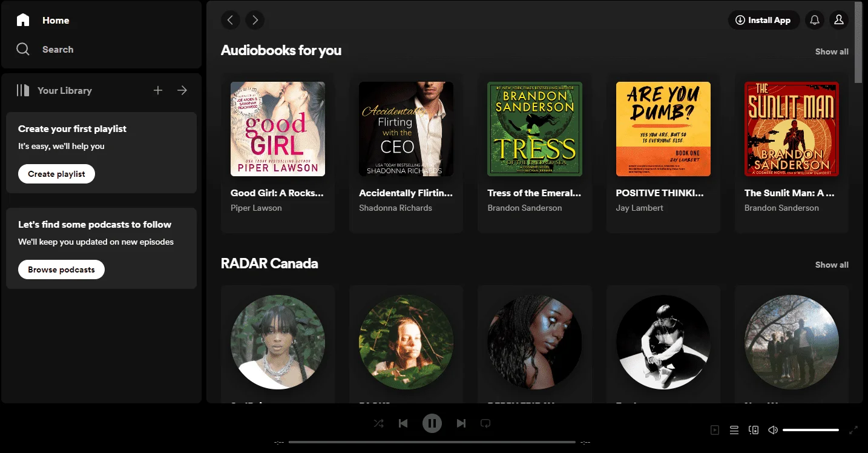Click author name Shadonna Richards
The height and width of the screenshot is (453, 868).
coord(395,208)
